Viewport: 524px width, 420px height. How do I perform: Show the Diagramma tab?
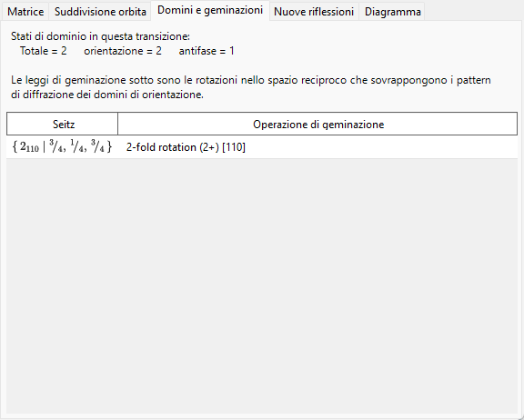pos(392,12)
